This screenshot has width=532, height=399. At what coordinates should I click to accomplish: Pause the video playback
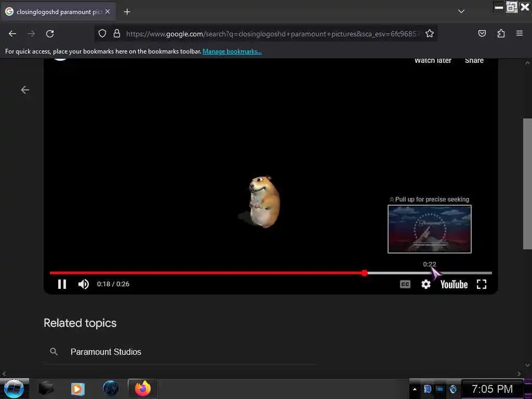62,284
